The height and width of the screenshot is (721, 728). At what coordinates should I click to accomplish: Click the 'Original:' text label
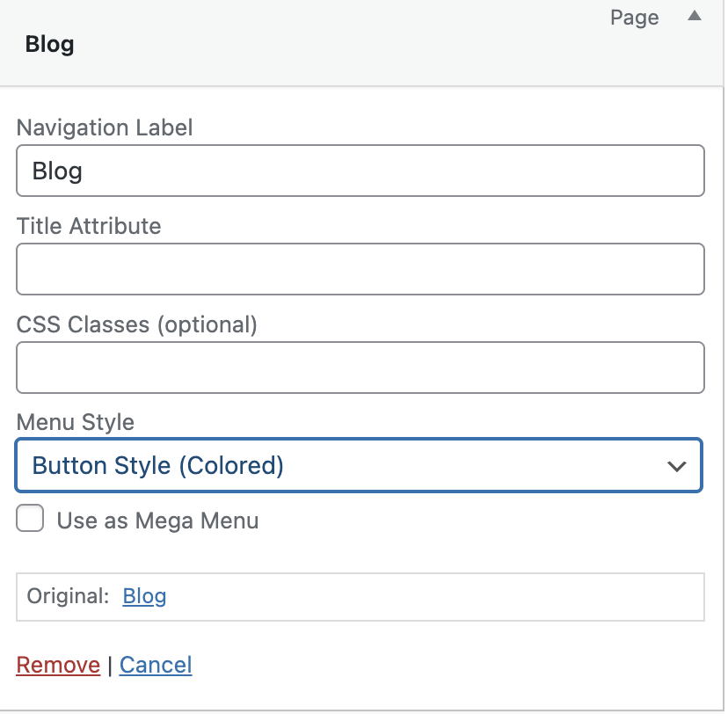tap(68, 596)
